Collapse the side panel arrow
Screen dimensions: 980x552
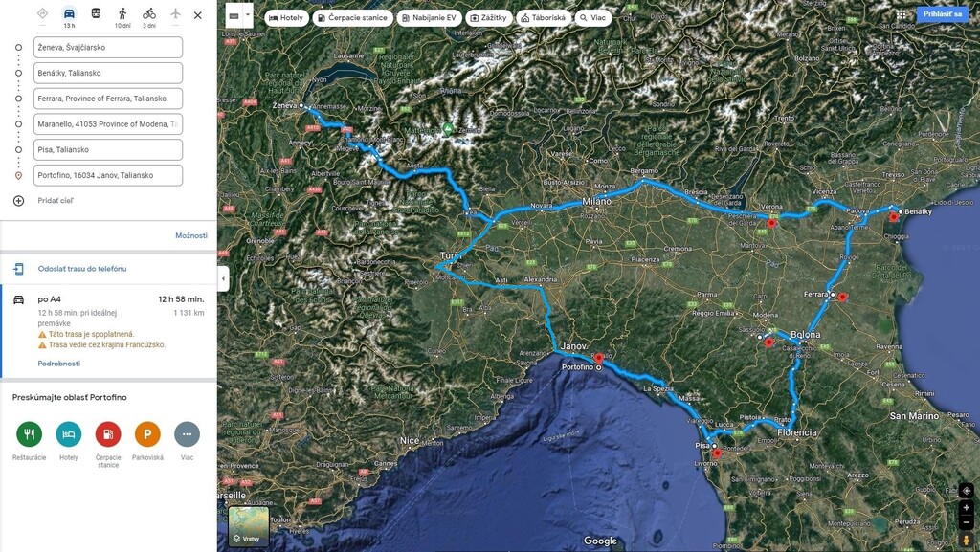click(223, 277)
